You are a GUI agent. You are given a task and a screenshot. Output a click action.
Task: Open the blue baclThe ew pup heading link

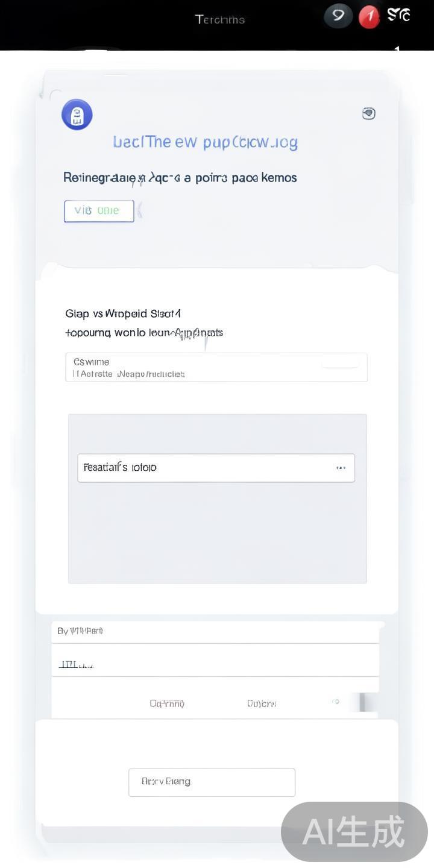point(205,142)
